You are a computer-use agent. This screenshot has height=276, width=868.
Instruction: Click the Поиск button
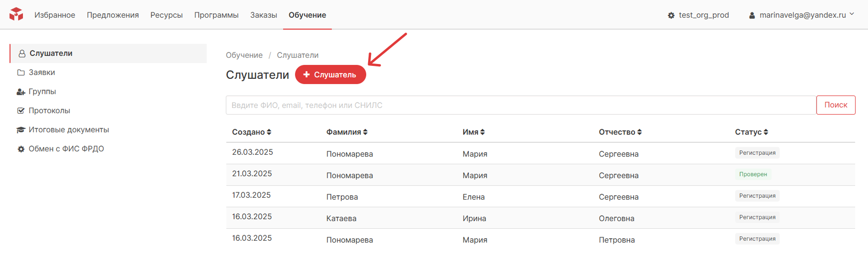836,105
